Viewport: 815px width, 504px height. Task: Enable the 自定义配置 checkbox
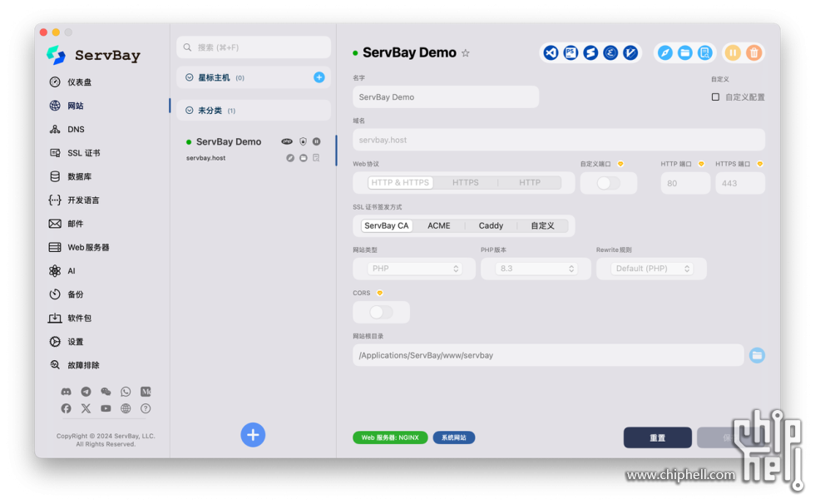[x=716, y=97]
